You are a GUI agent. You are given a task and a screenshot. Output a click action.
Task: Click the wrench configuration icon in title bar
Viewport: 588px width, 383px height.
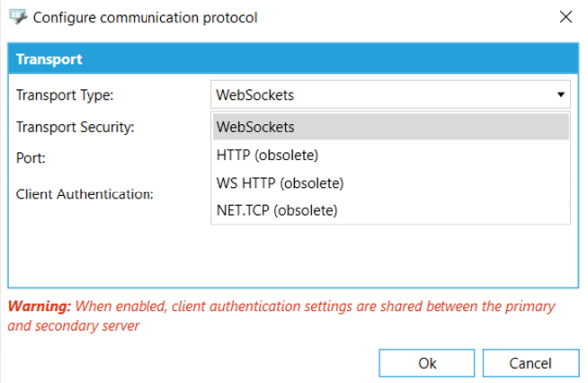18,17
